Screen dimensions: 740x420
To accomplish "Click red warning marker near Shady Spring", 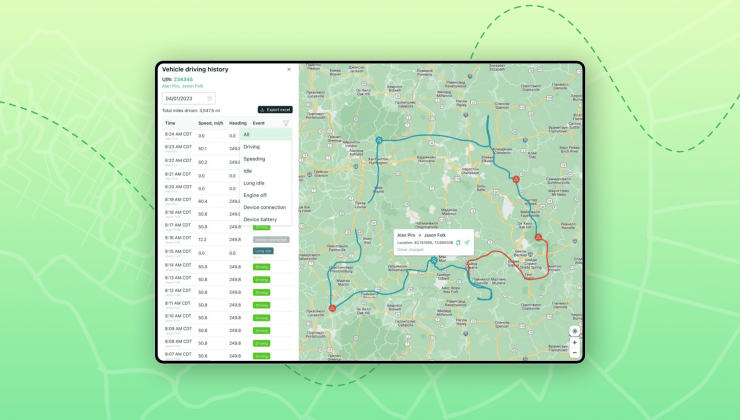I will click(538, 238).
